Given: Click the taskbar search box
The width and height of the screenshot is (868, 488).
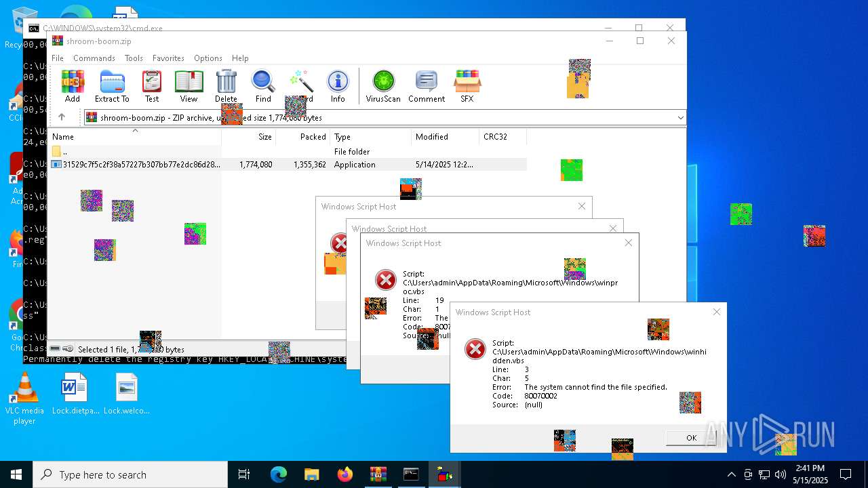Looking at the screenshot, I should pos(130,474).
